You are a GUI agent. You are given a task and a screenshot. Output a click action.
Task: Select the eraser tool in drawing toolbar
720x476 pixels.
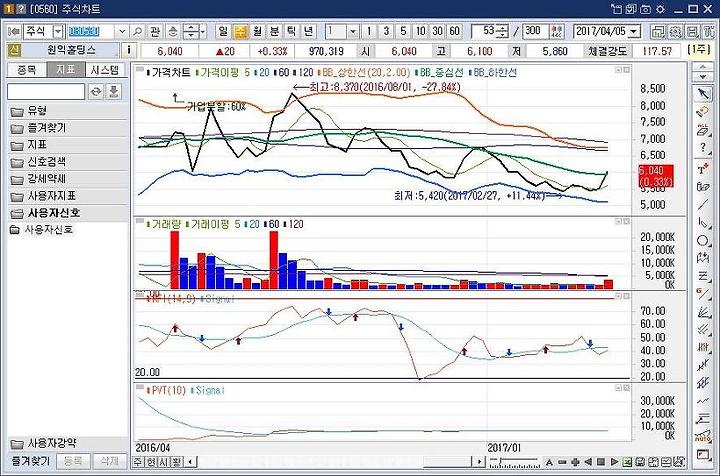[703, 112]
